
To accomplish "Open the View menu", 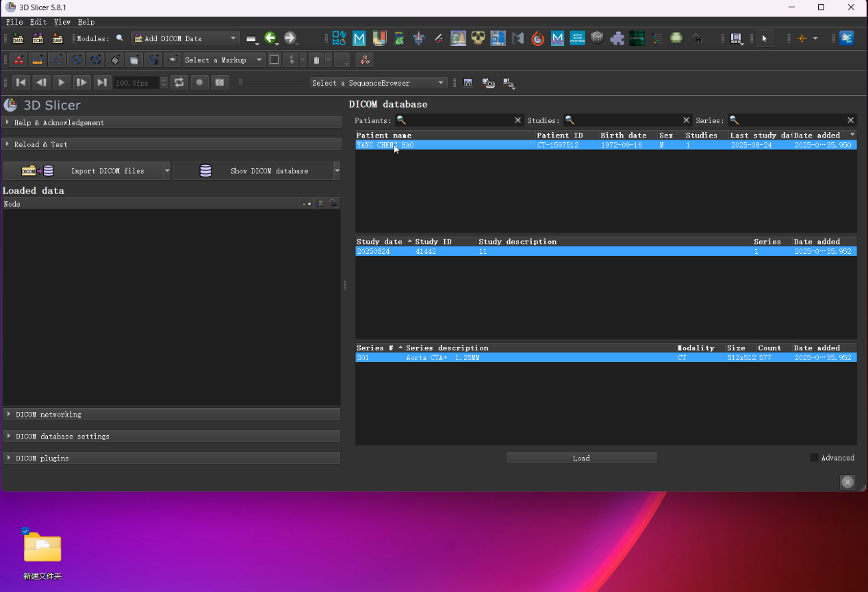I will (62, 22).
